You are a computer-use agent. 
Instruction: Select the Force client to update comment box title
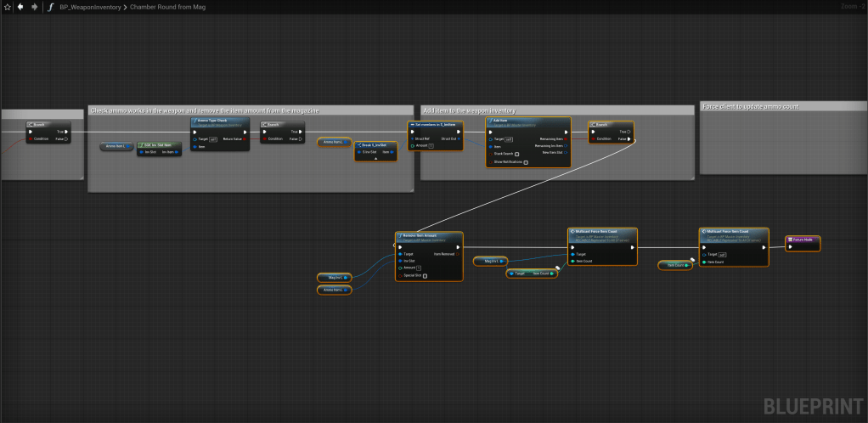point(750,107)
